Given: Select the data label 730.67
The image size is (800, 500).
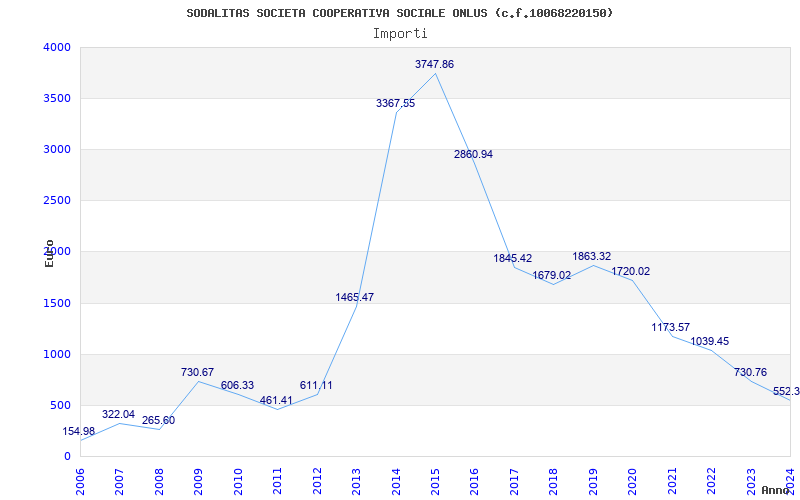Looking at the screenshot, I should (x=197, y=372).
